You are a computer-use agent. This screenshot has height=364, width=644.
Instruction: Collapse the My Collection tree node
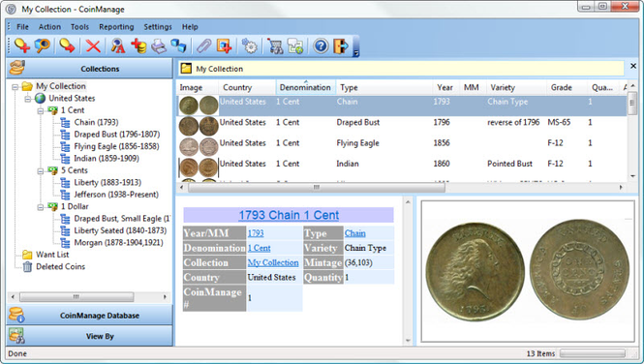coord(15,86)
